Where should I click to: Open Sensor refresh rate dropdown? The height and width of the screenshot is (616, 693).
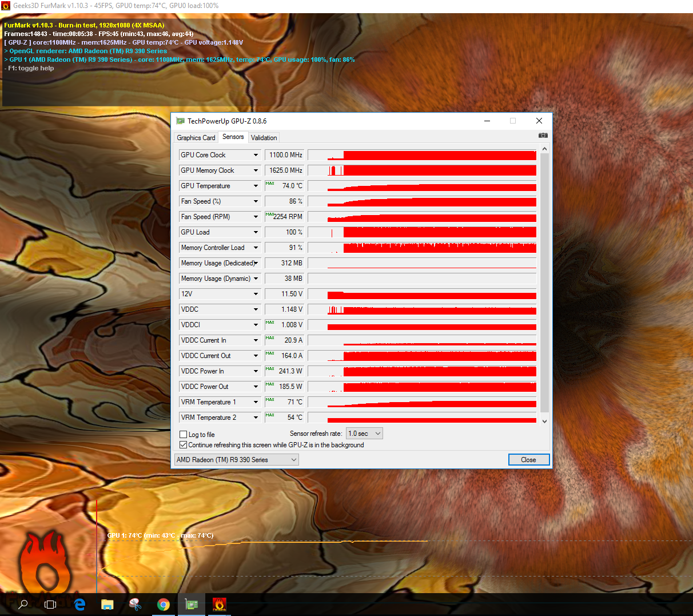tap(364, 434)
